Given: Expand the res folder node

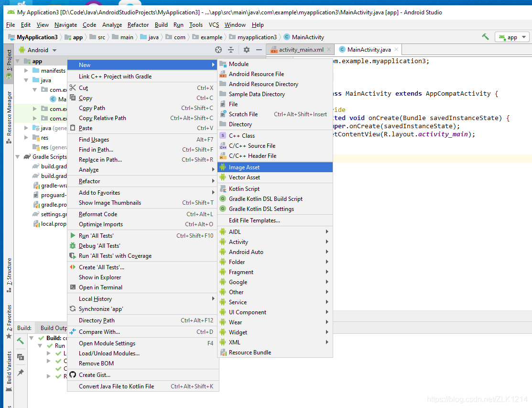Looking at the screenshot, I should click(26, 137).
